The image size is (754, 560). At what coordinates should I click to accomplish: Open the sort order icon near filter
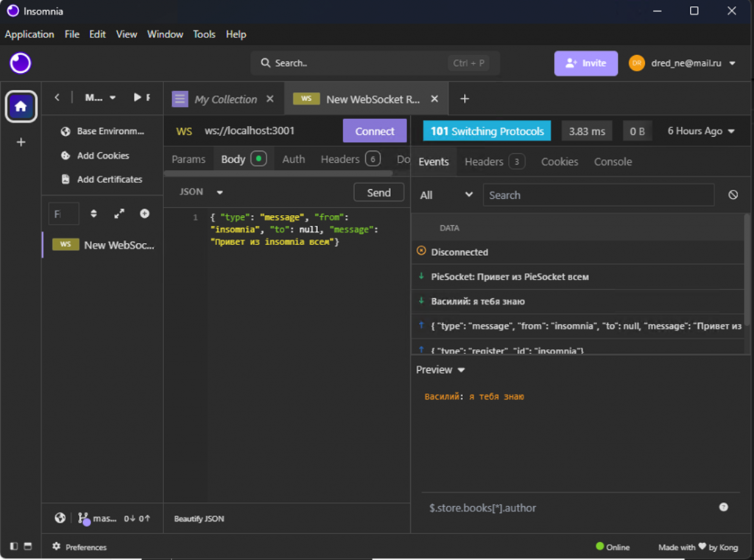tap(94, 213)
